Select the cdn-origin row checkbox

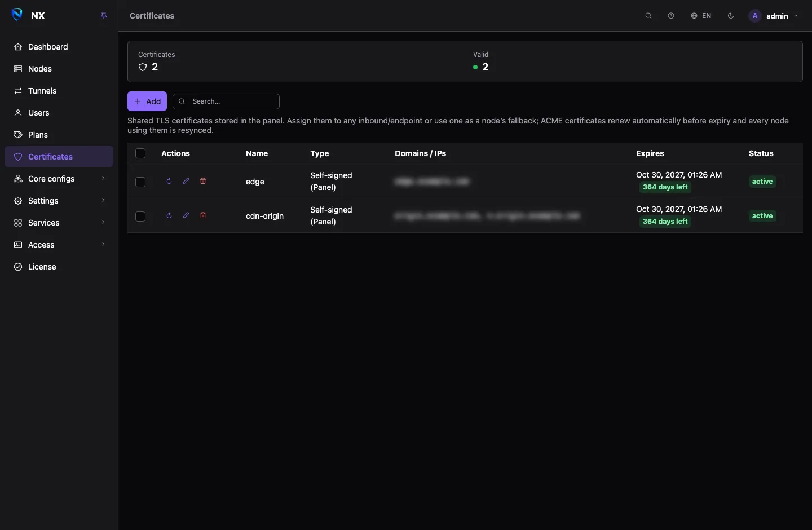pyautogui.click(x=140, y=216)
